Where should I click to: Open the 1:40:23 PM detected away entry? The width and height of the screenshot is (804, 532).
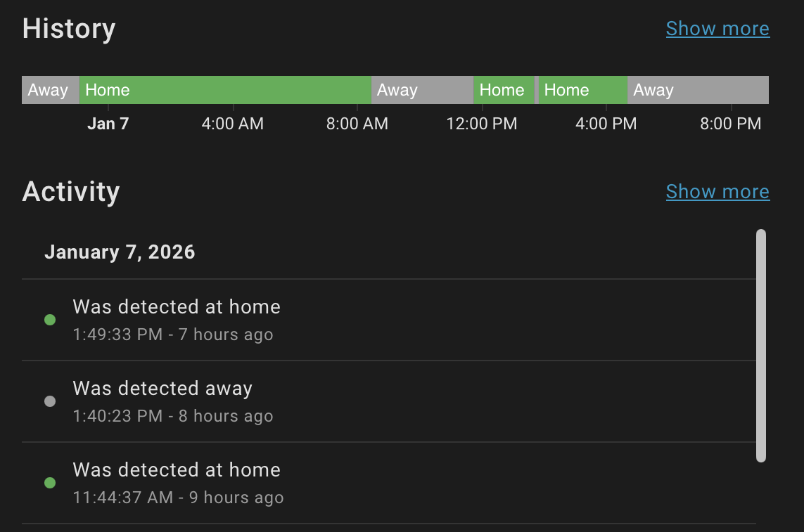tap(173, 401)
